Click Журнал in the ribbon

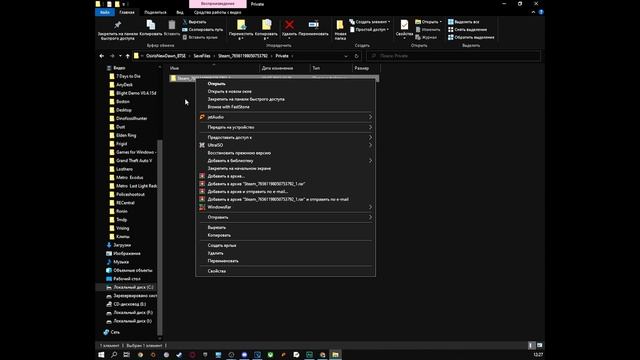426,37
